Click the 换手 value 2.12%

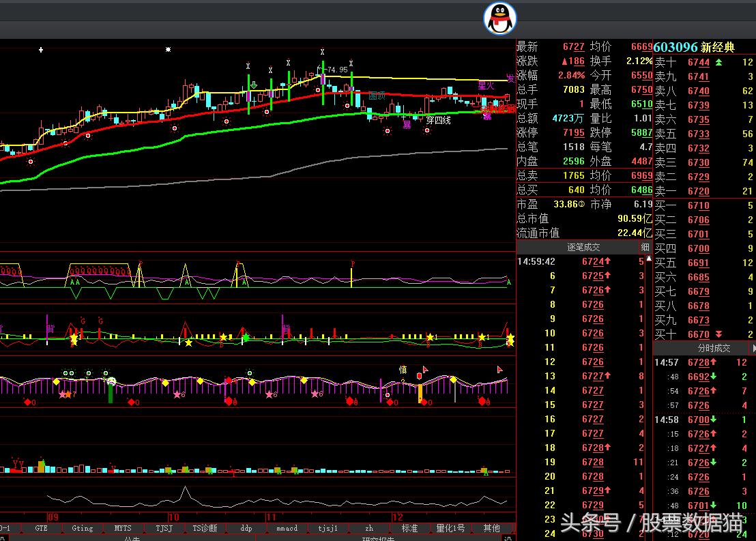(639, 61)
